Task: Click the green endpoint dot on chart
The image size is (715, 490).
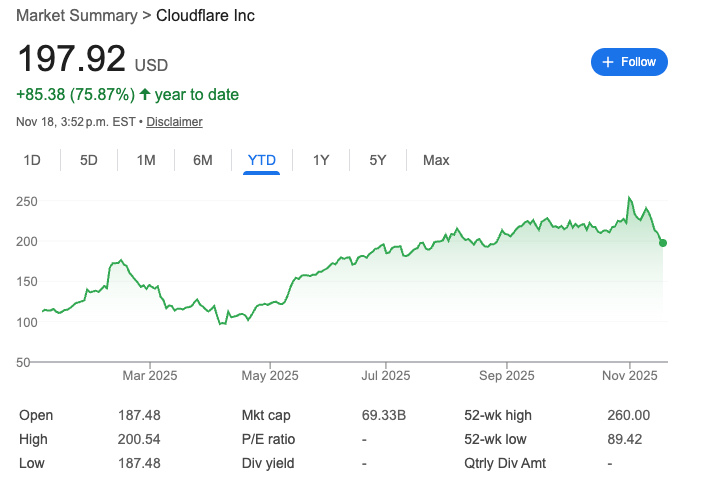Action: point(663,243)
